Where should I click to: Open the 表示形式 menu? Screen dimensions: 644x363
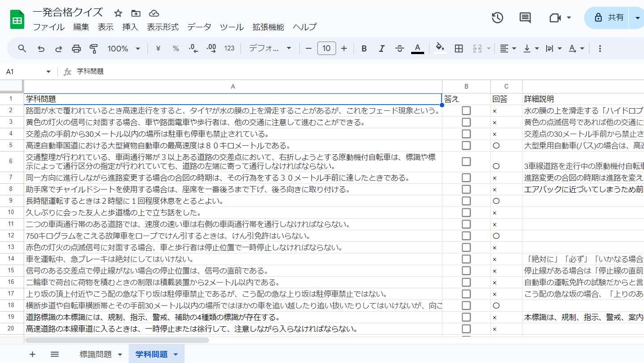click(163, 27)
